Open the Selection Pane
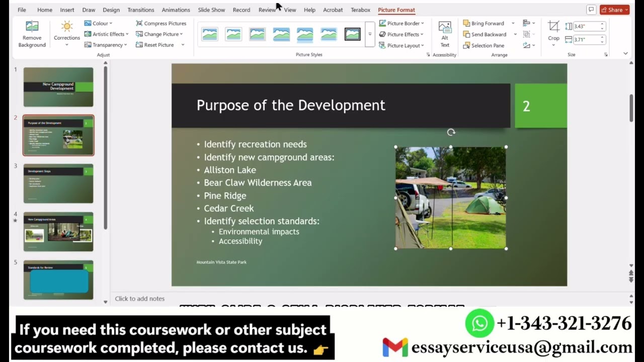The height and width of the screenshot is (362, 644). 484,45
